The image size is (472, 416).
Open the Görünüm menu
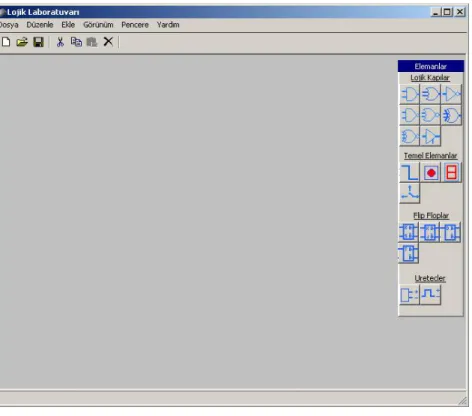pyautogui.click(x=98, y=25)
